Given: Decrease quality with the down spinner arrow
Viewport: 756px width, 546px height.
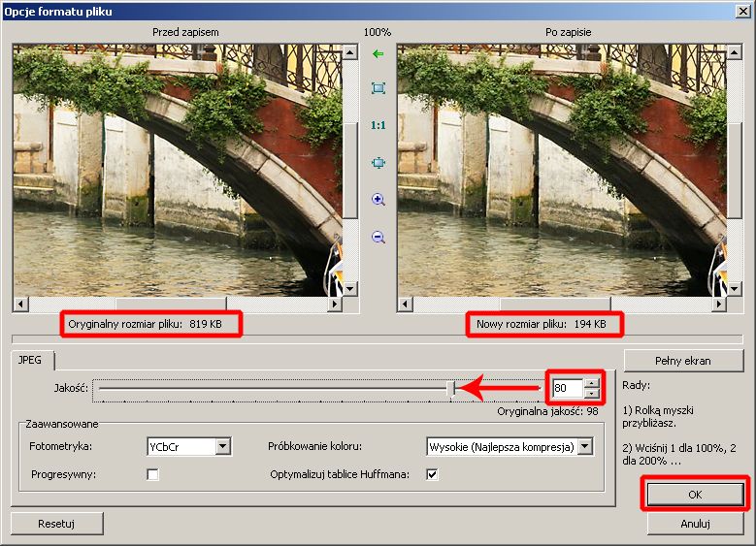Looking at the screenshot, I should (x=591, y=394).
